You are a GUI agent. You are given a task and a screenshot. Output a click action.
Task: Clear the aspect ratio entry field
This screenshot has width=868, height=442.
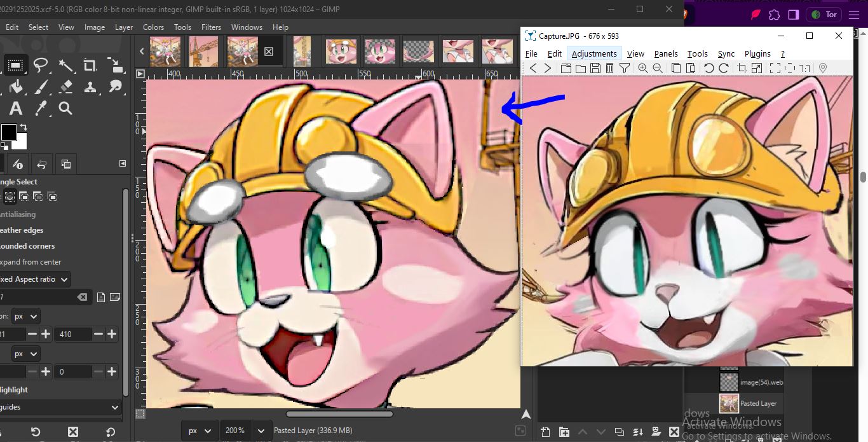coord(82,297)
